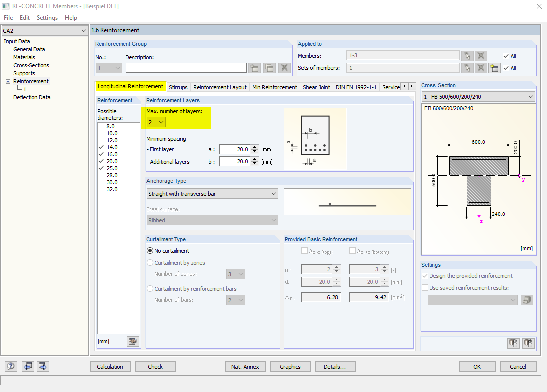Click create new set of members icon

coord(494,68)
